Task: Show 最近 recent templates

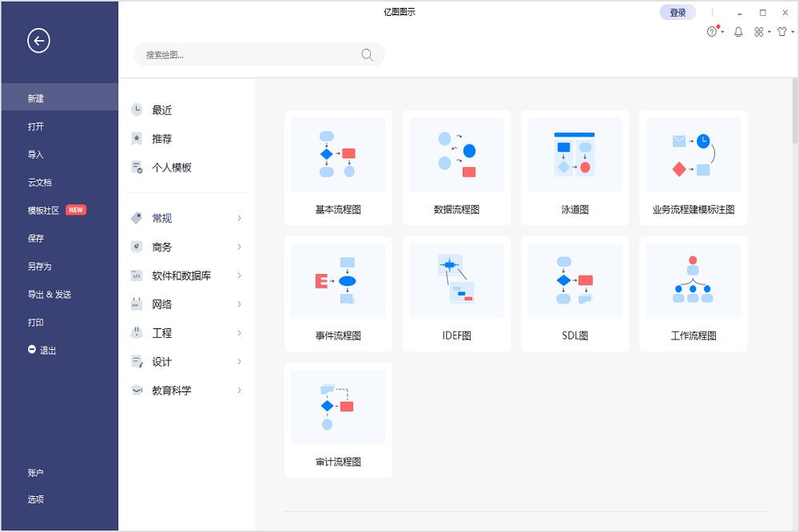Action: (x=161, y=110)
